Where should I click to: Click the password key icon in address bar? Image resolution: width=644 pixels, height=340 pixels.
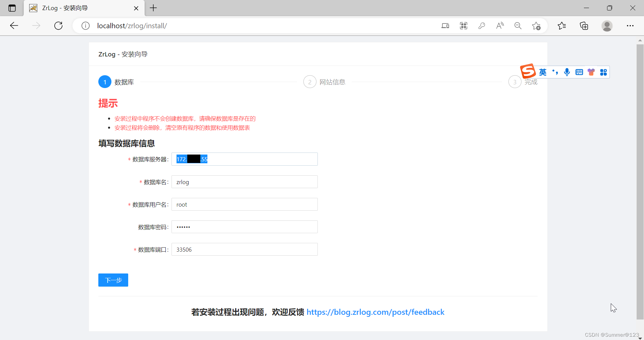tap(482, 26)
